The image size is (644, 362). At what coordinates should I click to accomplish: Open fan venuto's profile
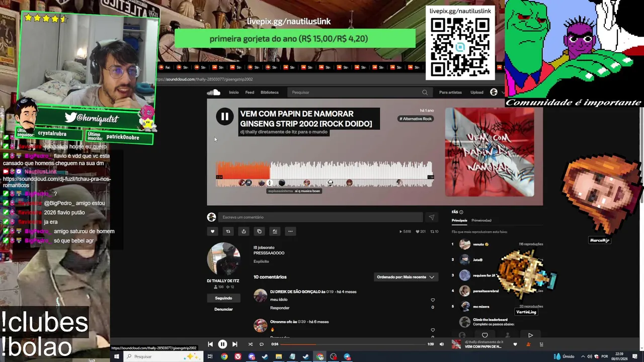click(x=478, y=244)
